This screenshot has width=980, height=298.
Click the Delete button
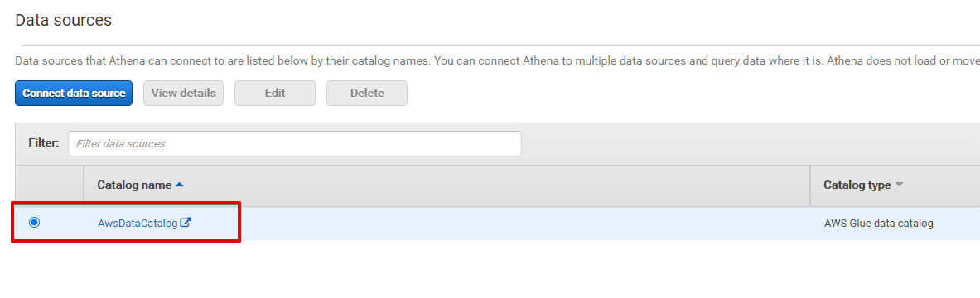[x=367, y=93]
